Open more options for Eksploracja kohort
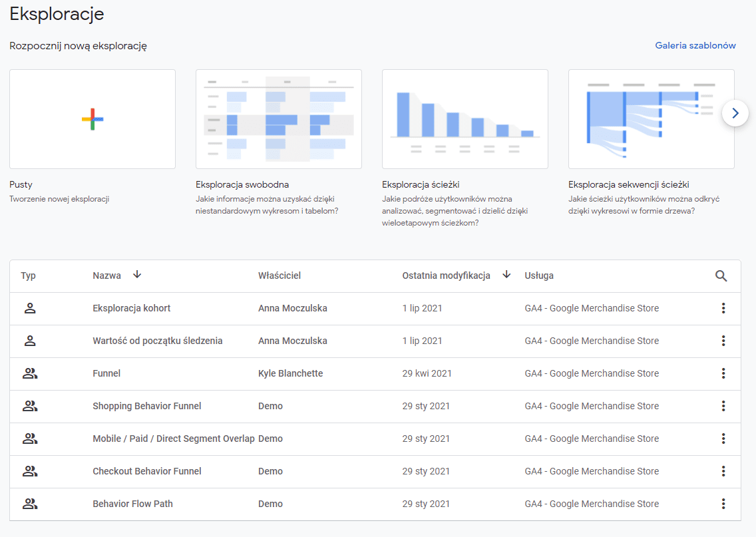Screen dimensions: 756x537 [x=723, y=308]
